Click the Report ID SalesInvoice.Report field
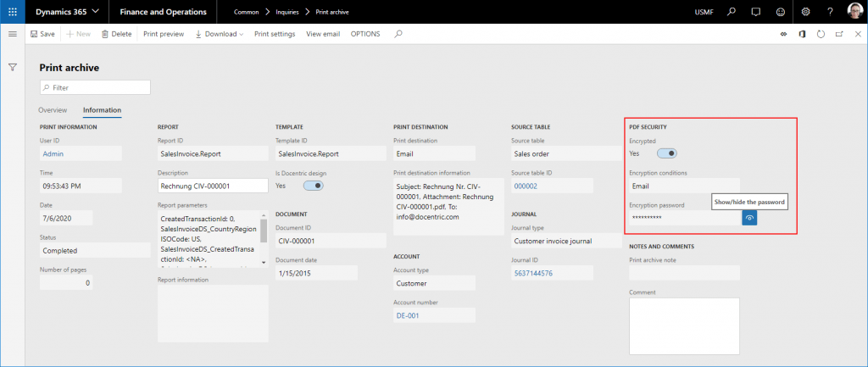The width and height of the screenshot is (868, 367). point(213,154)
